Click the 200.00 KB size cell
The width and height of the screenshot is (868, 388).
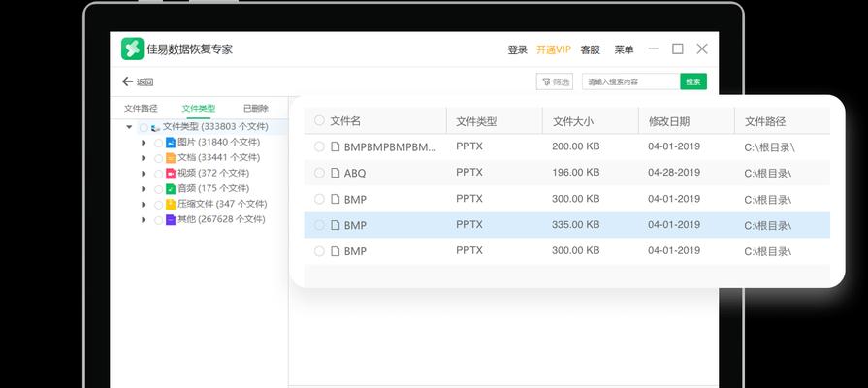click(576, 146)
